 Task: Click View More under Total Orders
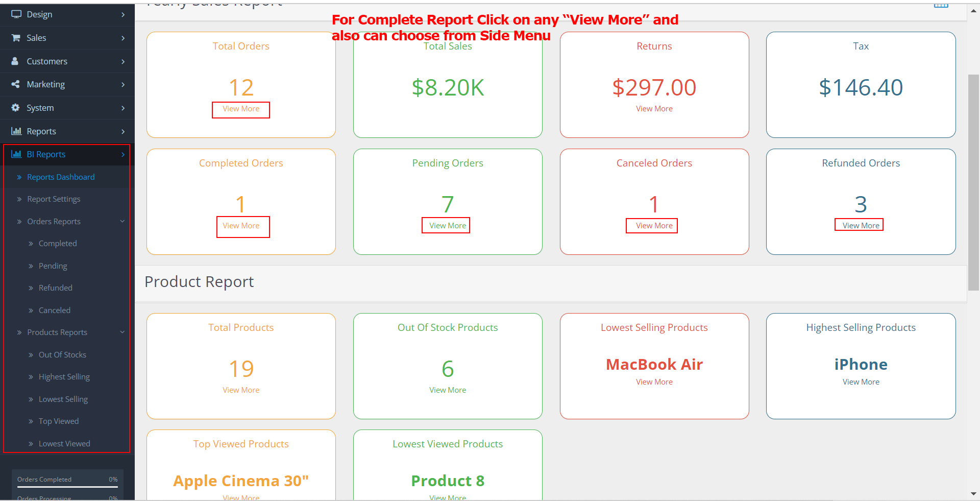point(241,109)
